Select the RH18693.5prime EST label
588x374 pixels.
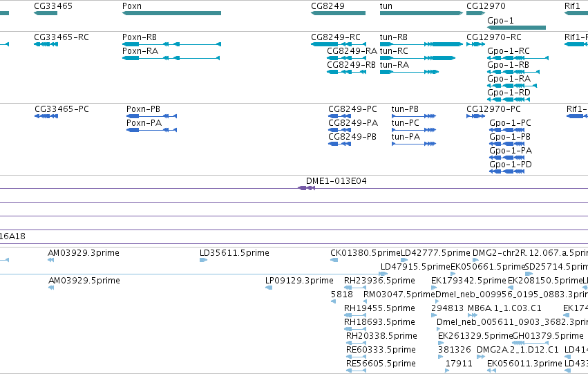(379, 323)
